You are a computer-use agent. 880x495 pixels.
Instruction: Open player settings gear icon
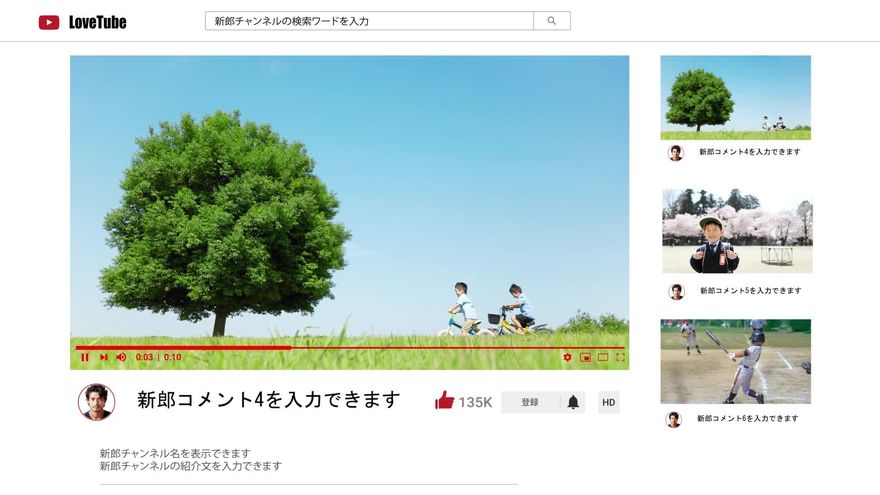pyautogui.click(x=567, y=357)
